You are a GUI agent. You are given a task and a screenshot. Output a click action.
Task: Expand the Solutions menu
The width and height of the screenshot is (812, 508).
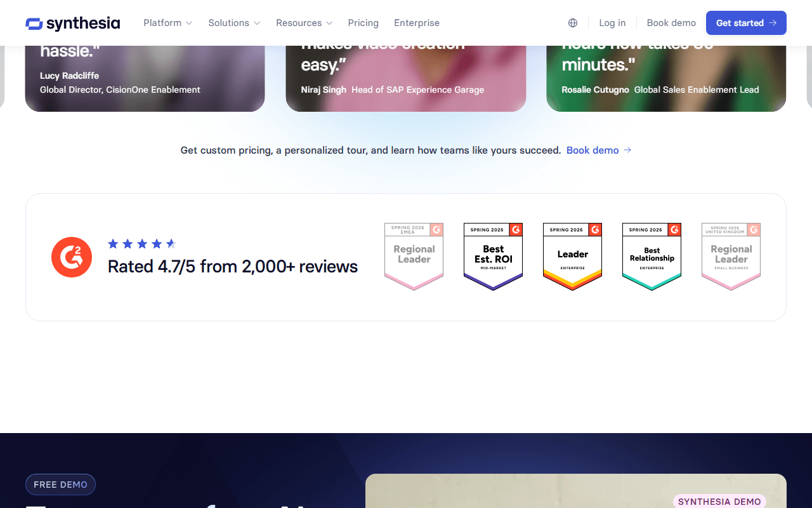click(x=234, y=23)
